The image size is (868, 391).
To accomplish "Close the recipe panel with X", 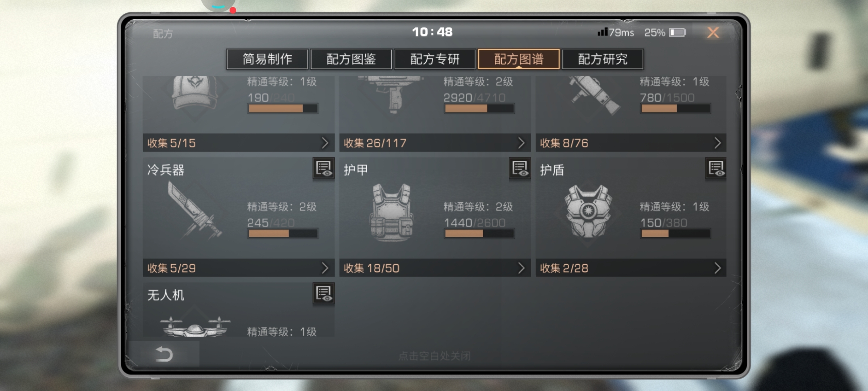I will click(x=713, y=33).
